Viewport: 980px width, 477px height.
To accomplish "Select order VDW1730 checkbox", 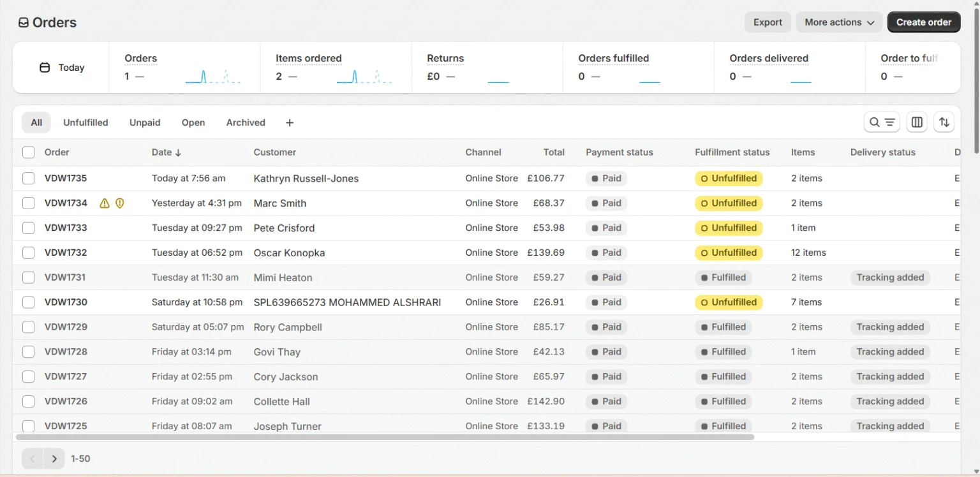I will pyautogui.click(x=29, y=302).
